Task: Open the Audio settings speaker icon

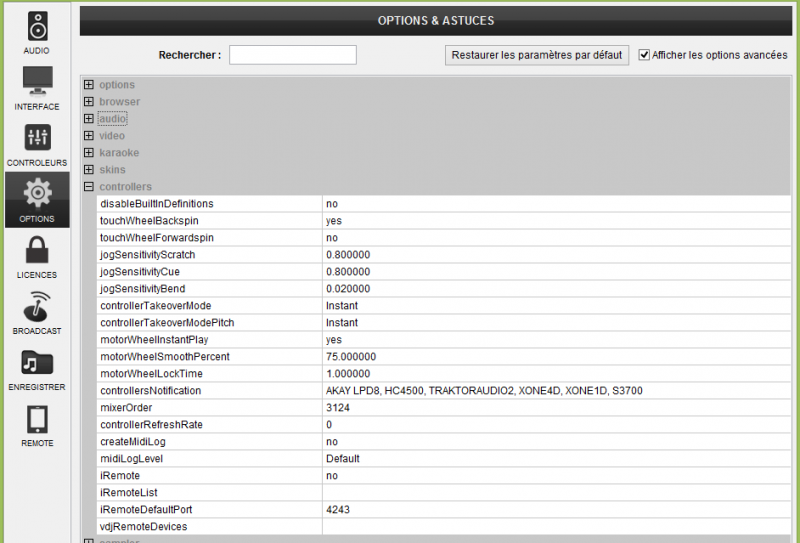Action: coord(37,26)
